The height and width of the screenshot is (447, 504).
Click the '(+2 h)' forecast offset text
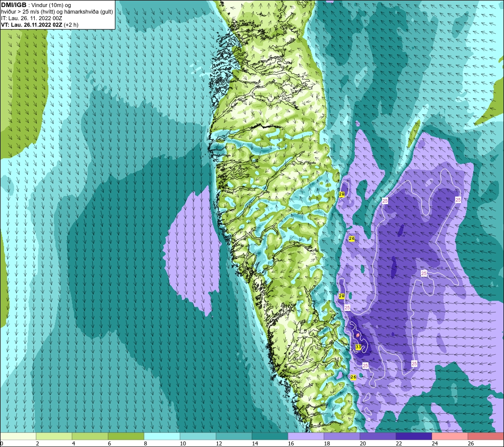[x=71, y=25]
